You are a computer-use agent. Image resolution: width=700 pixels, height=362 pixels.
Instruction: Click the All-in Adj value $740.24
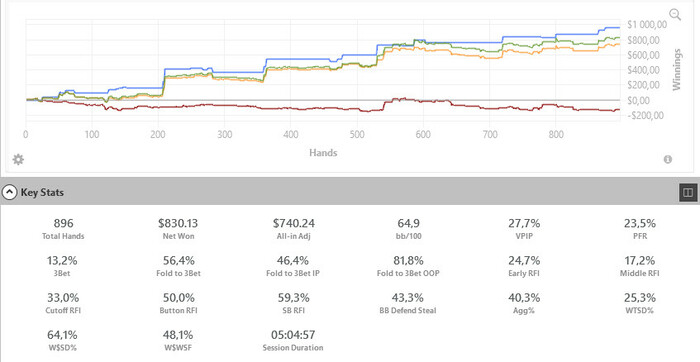click(293, 223)
